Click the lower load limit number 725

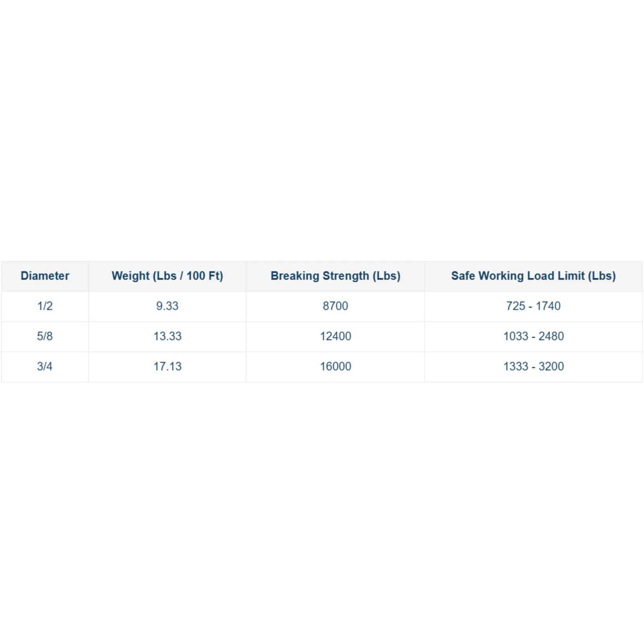click(x=516, y=306)
